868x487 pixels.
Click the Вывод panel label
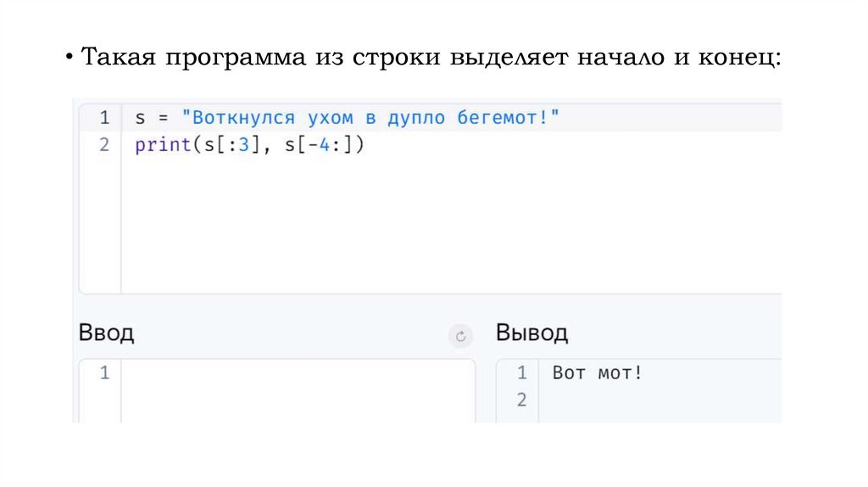point(531,332)
